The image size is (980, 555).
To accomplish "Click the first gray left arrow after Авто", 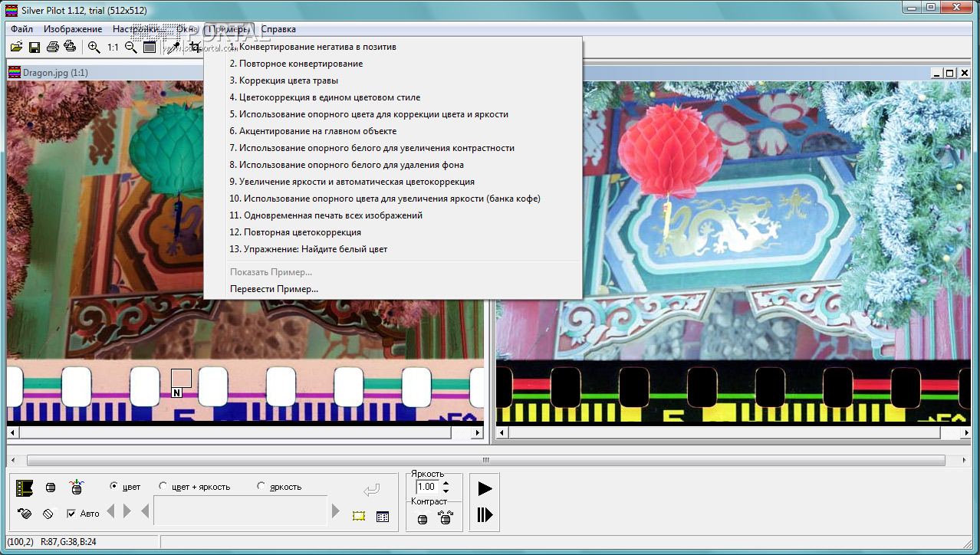I will [110, 511].
